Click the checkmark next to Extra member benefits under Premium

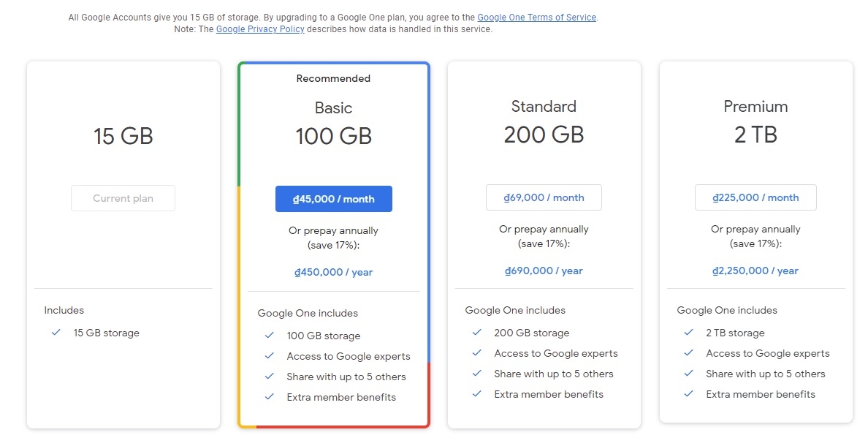tap(688, 394)
